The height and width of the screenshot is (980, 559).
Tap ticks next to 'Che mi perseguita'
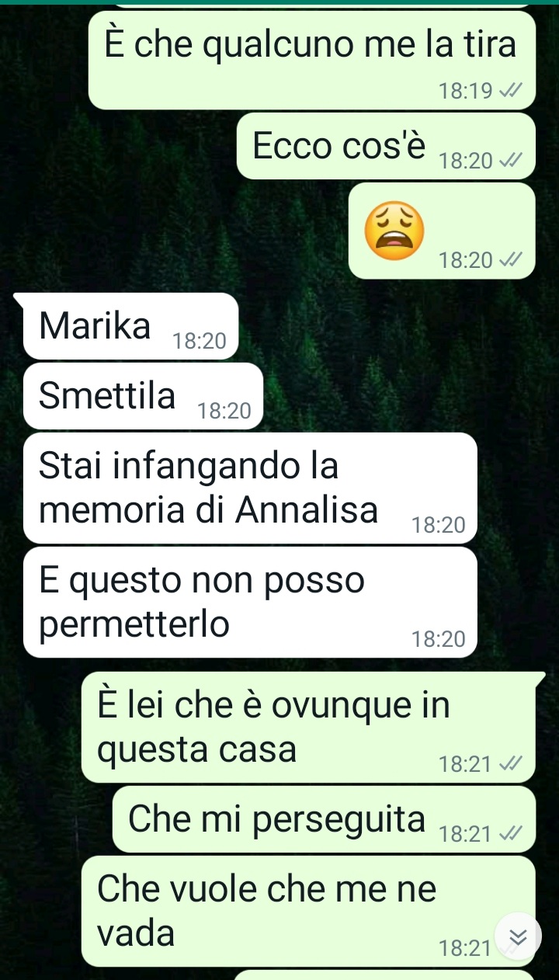point(509,834)
